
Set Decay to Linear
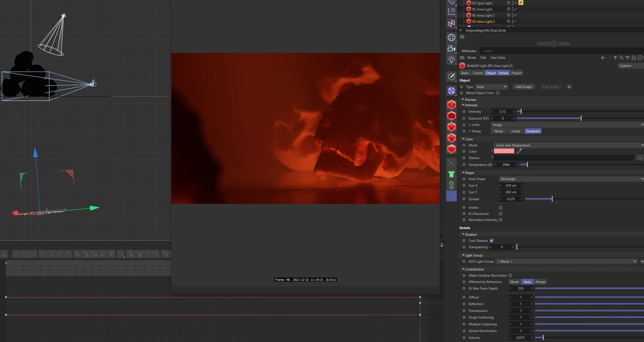515,131
